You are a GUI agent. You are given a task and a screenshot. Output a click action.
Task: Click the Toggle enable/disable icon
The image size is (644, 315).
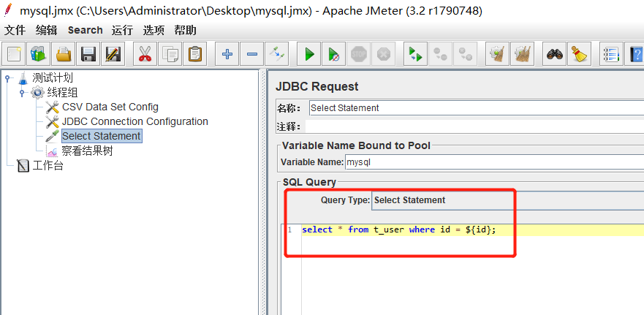pyautogui.click(x=276, y=54)
